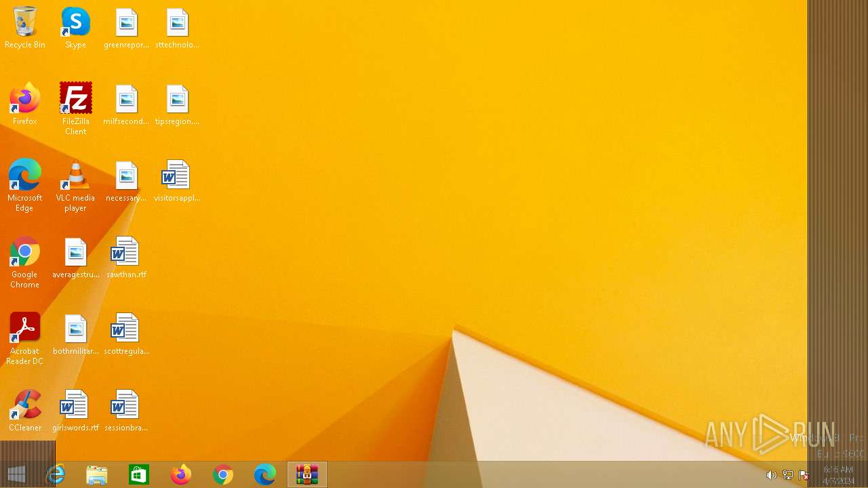The width and height of the screenshot is (868, 488).
Task: Open File Explorer from the taskbar
Action: (x=97, y=475)
